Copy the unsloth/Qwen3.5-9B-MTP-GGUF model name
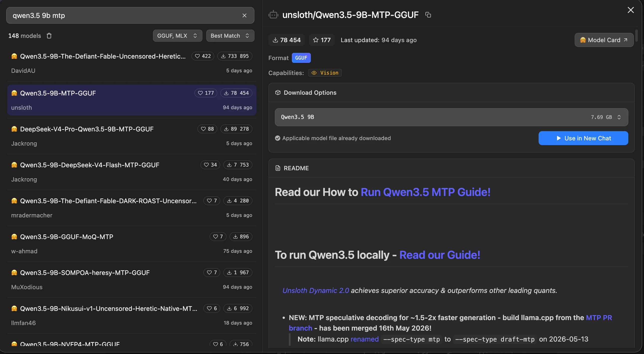 [x=428, y=15]
